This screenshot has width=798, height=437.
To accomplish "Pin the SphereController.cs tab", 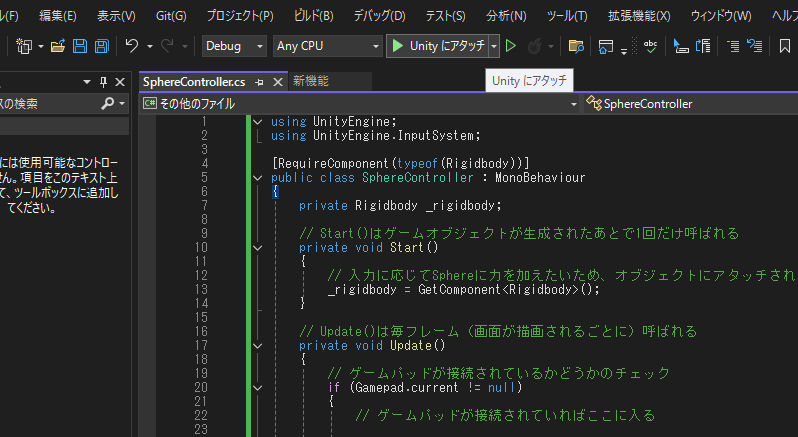I will [x=259, y=81].
